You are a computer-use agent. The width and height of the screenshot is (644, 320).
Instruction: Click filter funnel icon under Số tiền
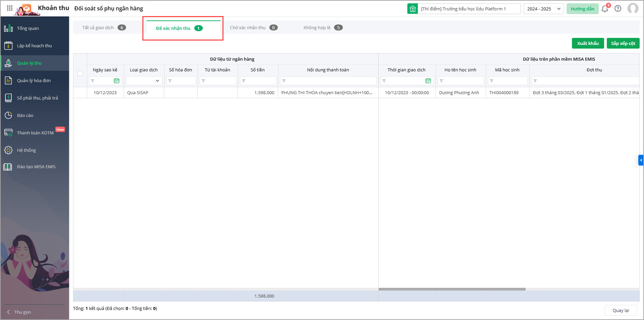pos(244,81)
